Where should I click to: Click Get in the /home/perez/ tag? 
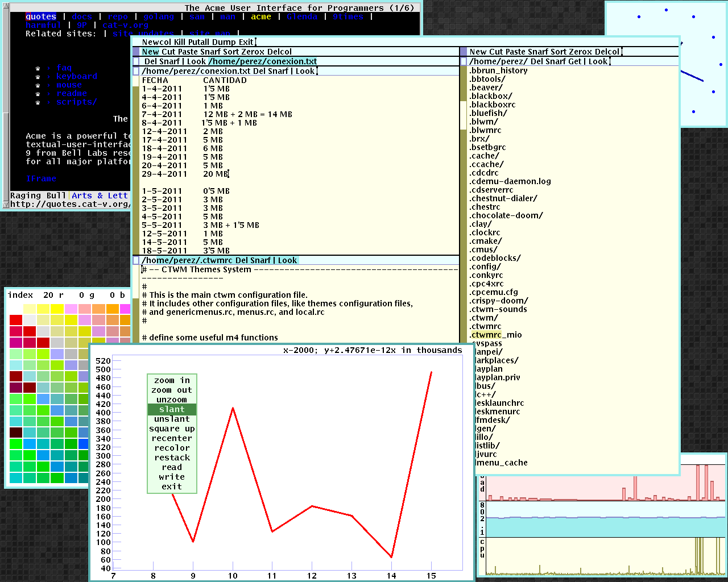[x=575, y=61]
